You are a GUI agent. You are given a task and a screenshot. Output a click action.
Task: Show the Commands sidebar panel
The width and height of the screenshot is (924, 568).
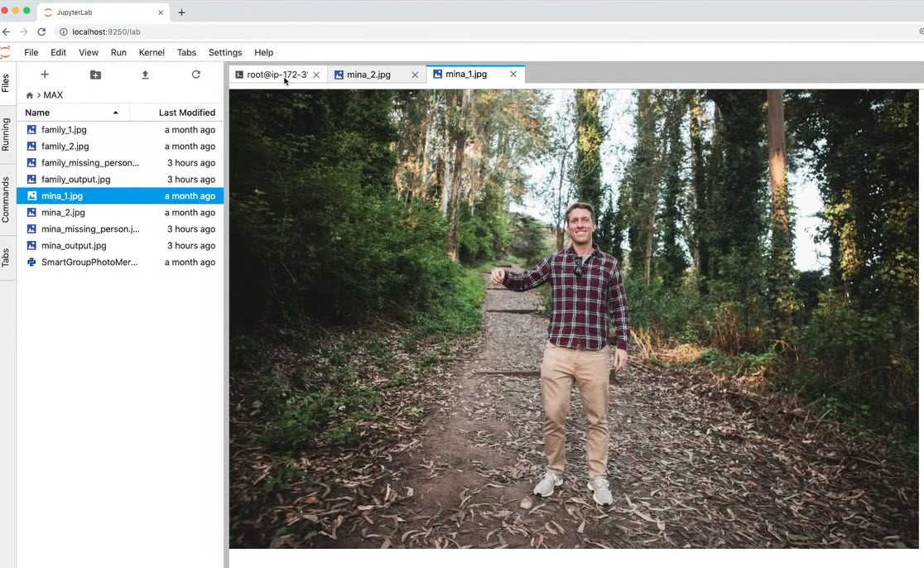(x=6, y=200)
